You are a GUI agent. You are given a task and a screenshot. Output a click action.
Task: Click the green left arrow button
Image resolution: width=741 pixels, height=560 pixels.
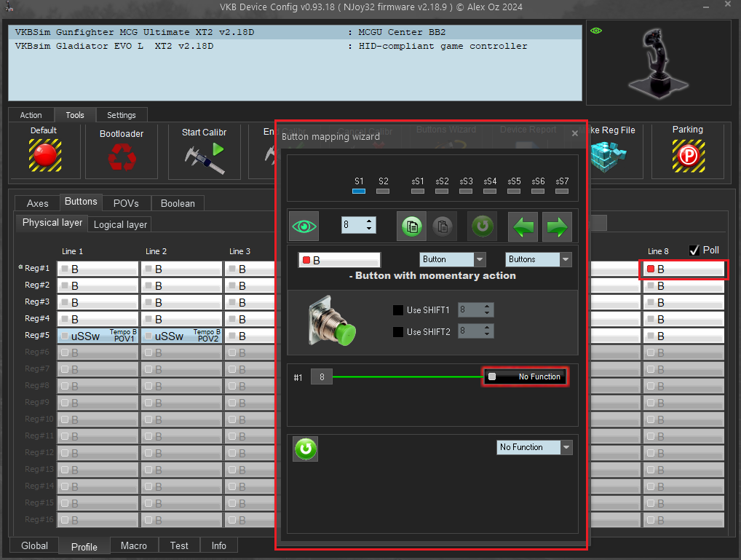click(523, 226)
